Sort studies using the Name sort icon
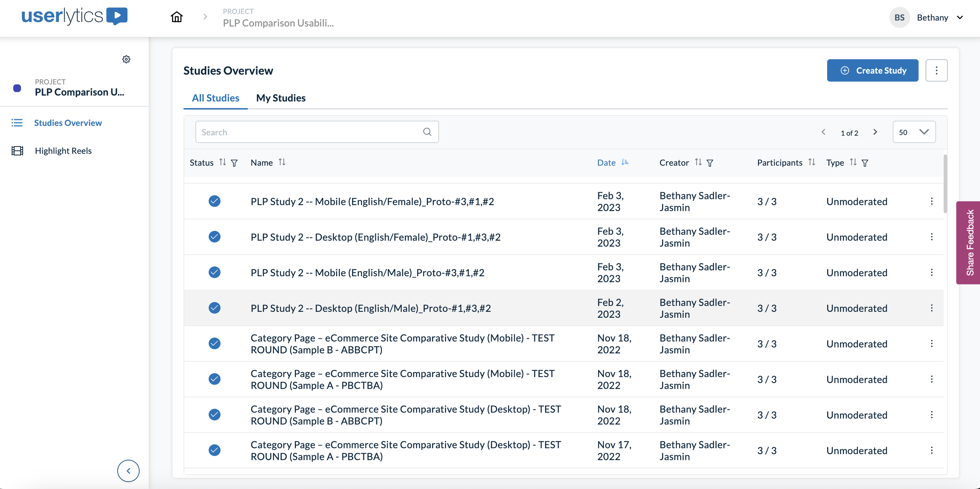This screenshot has height=489, width=980. [x=283, y=162]
